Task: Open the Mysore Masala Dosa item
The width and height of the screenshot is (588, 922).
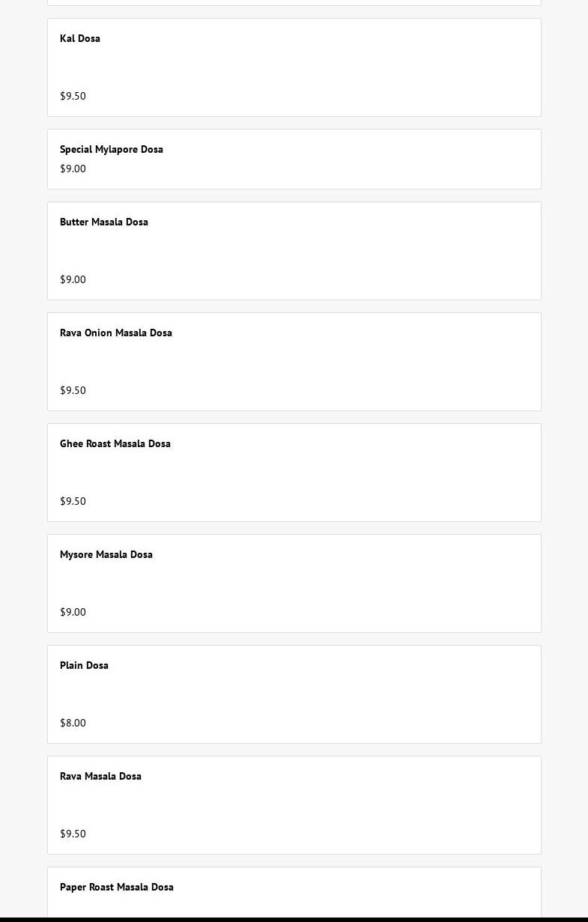Action: click(106, 555)
